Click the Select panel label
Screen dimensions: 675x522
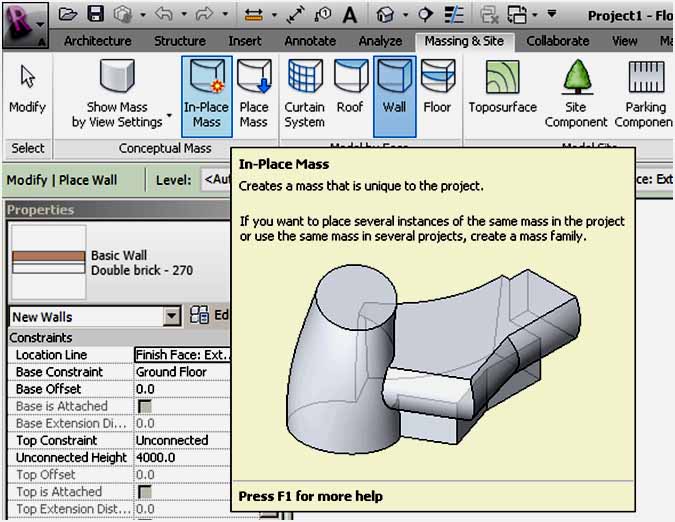tap(28, 148)
